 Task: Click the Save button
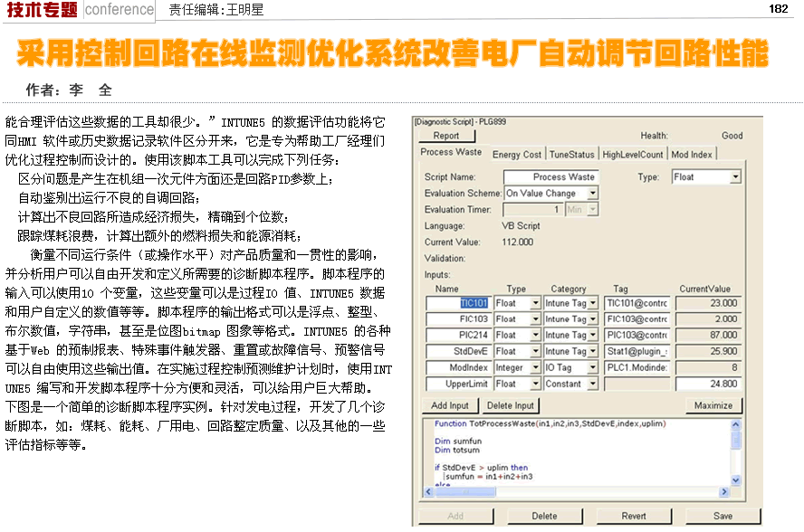[x=723, y=516]
